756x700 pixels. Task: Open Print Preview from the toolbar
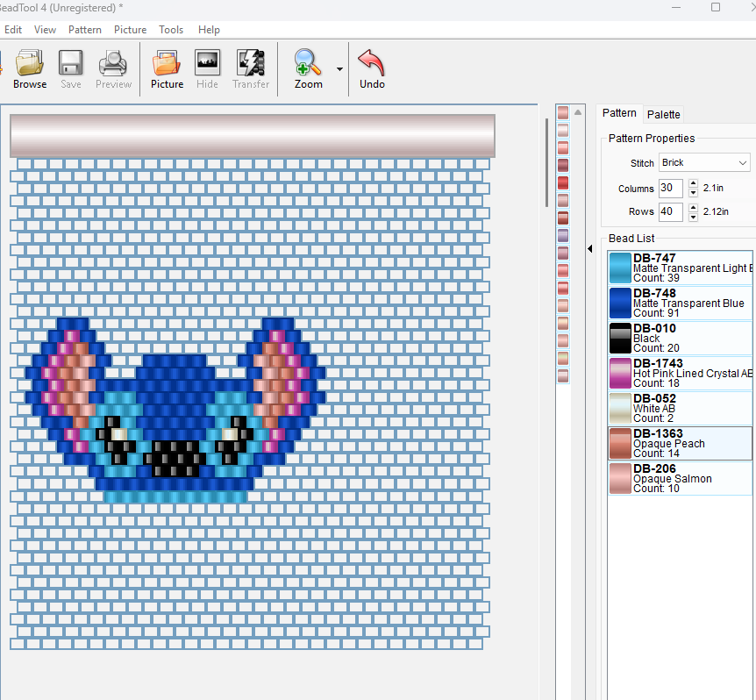pos(113,69)
